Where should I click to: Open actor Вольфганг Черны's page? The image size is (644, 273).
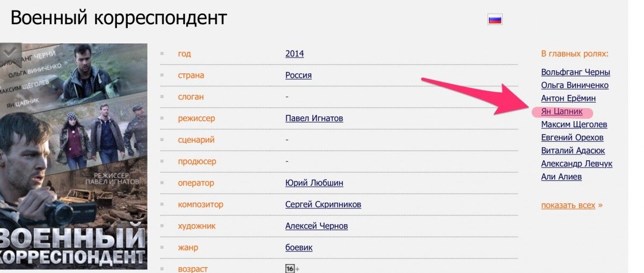575,72
